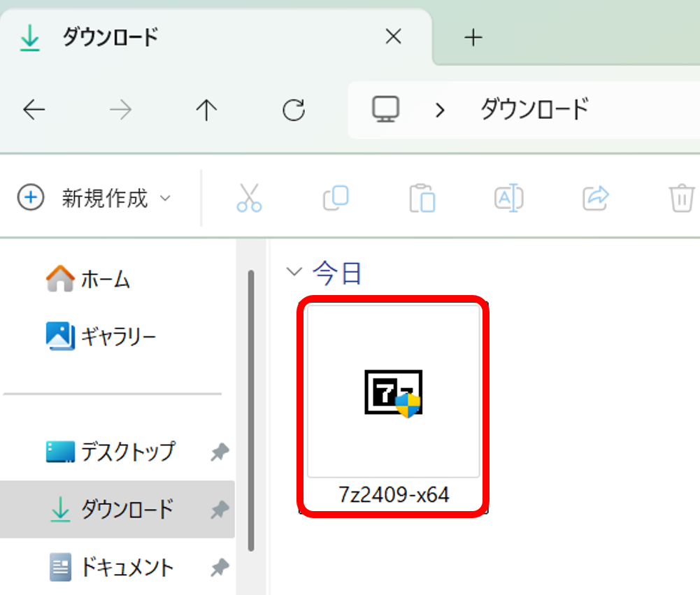Select ダウンロード in the sidebar
The width and height of the screenshot is (700, 595).
coord(117,509)
